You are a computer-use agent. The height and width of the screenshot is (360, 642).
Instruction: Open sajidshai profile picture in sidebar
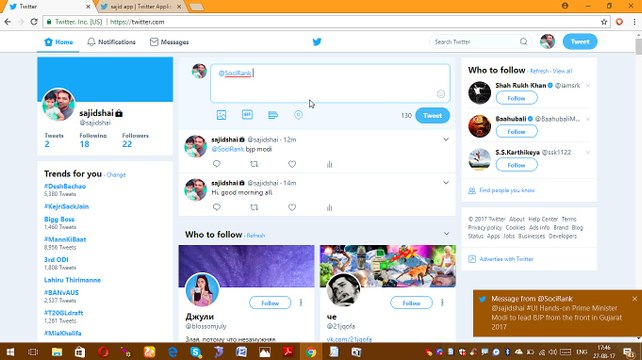click(59, 104)
